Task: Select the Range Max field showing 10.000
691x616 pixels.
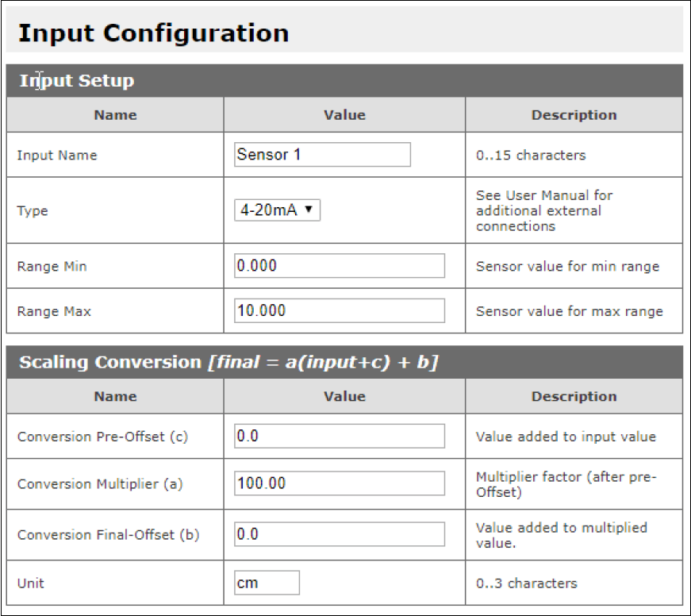Action: pos(340,311)
